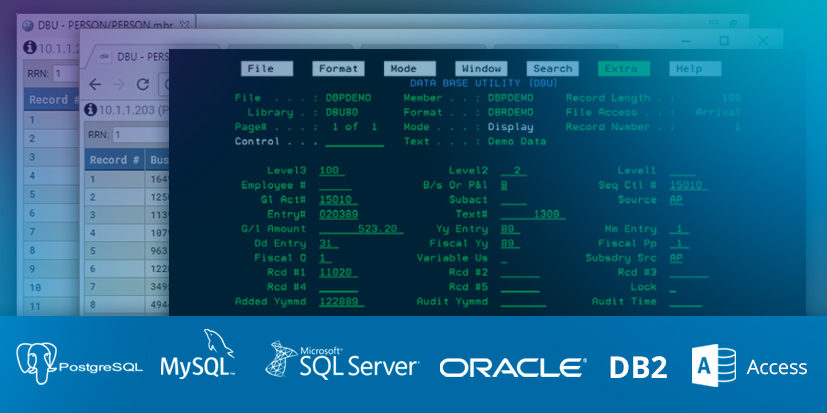Open the Format menu
Viewport: 827px width, 413px height.
click(x=338, y=69)
